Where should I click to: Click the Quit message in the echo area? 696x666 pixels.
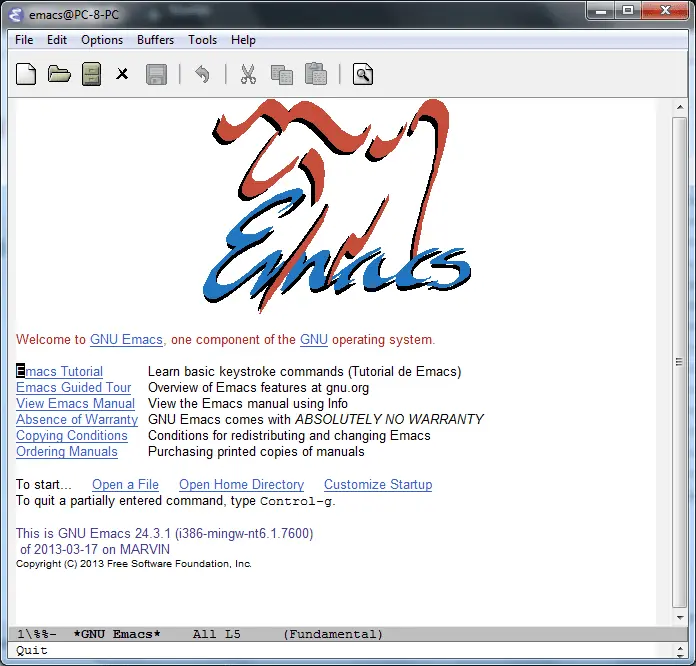click(x=32, y=650)
